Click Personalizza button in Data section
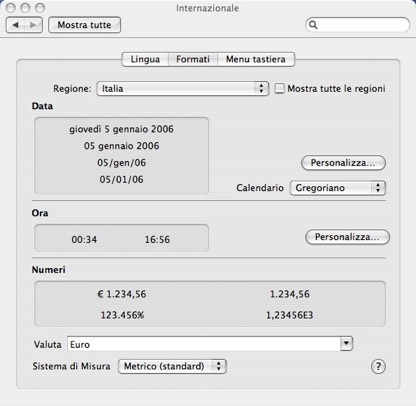This screenshot has height=406, width=416. pos(343,163)
